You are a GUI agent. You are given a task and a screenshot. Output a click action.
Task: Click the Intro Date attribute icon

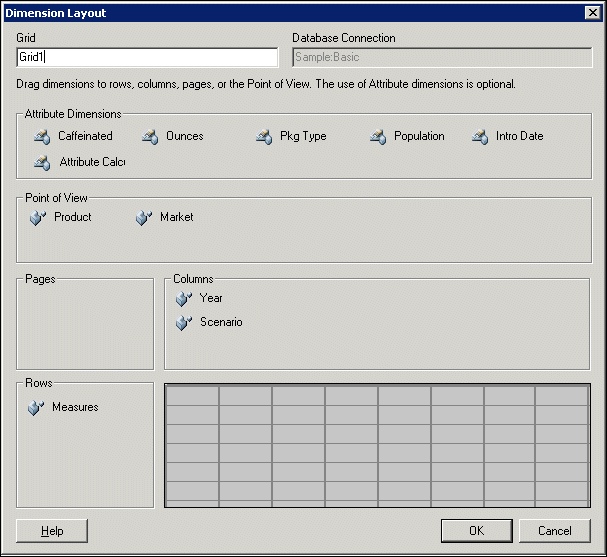pos(480,137)
